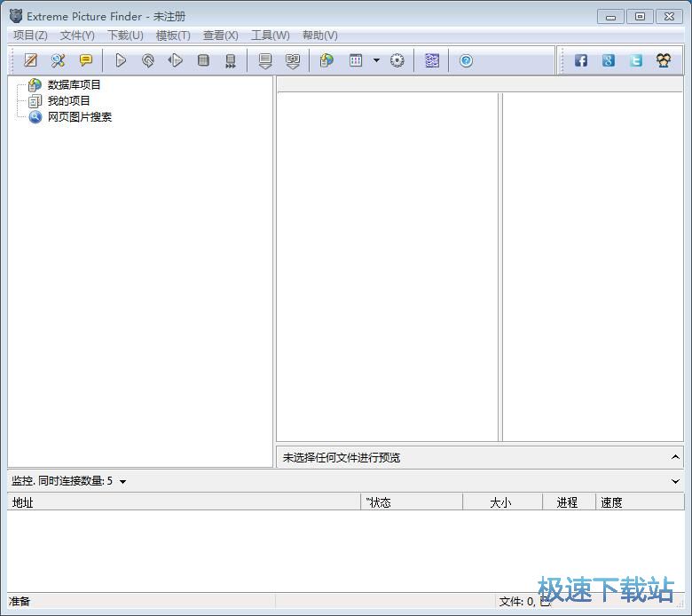Viewport: 692px width, 616px height.
Task: Click the view mode grid icon
Action: click(x=356, y=60)
